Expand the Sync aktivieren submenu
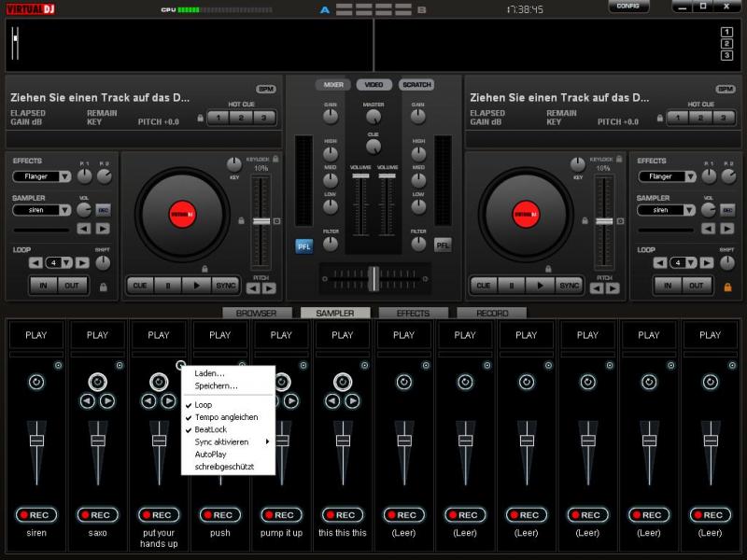 [229, 441]
